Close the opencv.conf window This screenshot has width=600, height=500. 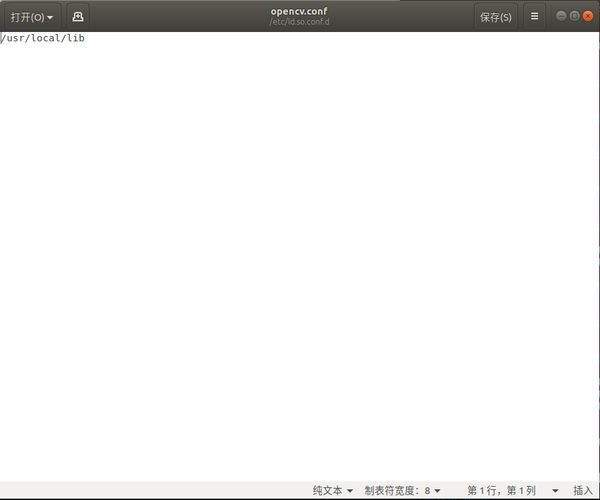click(x=588, y=16)
